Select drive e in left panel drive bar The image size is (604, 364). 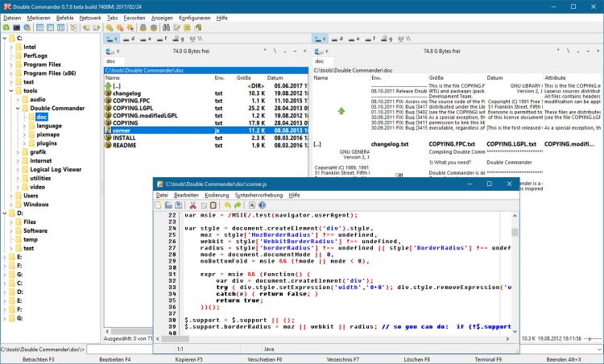(x=146, y=39)
